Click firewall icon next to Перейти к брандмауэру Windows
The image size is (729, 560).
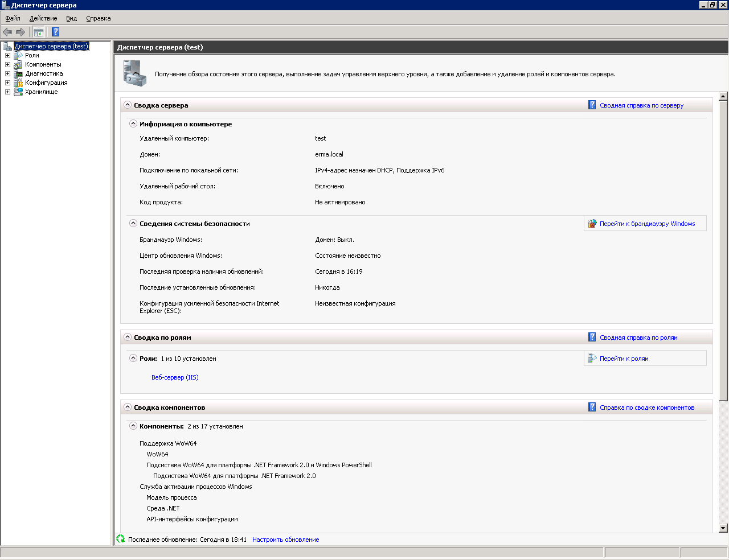pos(592,224)
